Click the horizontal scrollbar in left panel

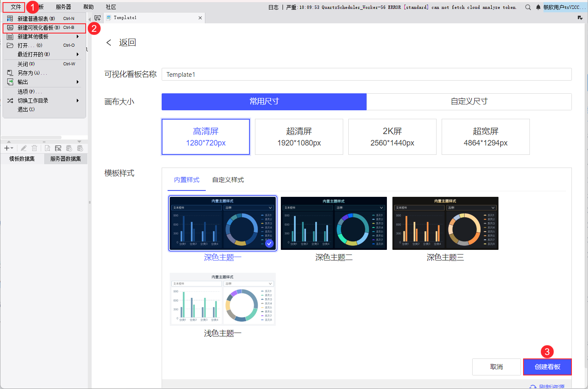pos(31,137)
